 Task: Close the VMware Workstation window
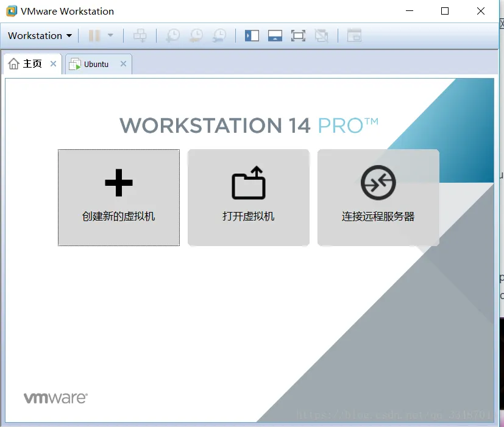(481, 11)
